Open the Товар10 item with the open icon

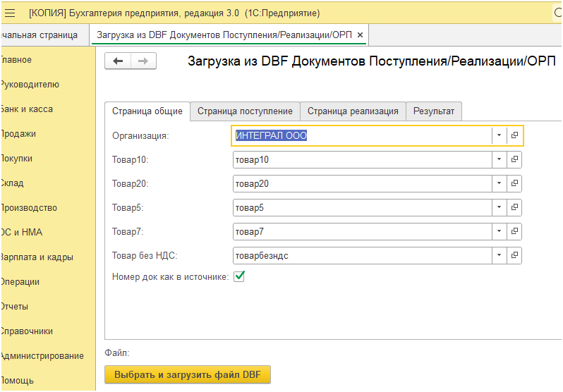(x=514, y=159)
